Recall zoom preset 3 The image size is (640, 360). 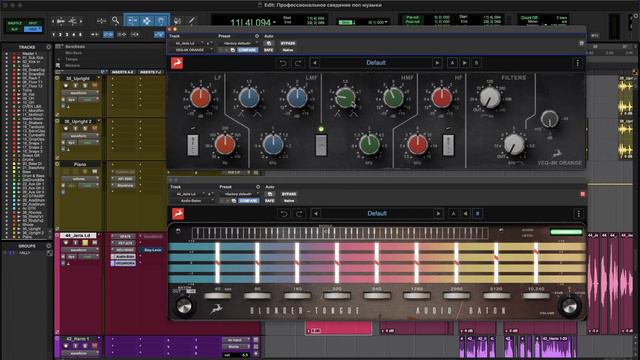(67, 35)
